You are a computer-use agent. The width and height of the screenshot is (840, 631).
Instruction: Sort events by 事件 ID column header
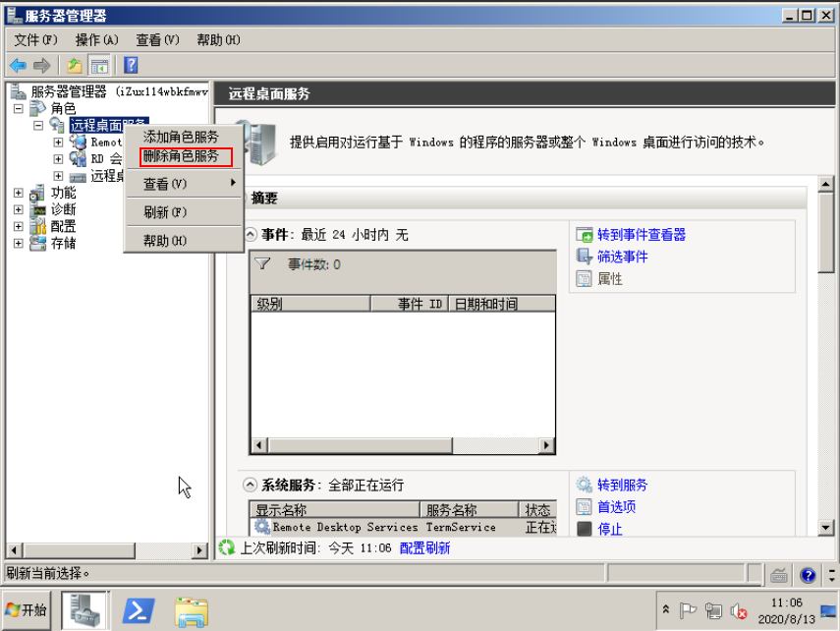pyautogui.click(x=410, y=304)
